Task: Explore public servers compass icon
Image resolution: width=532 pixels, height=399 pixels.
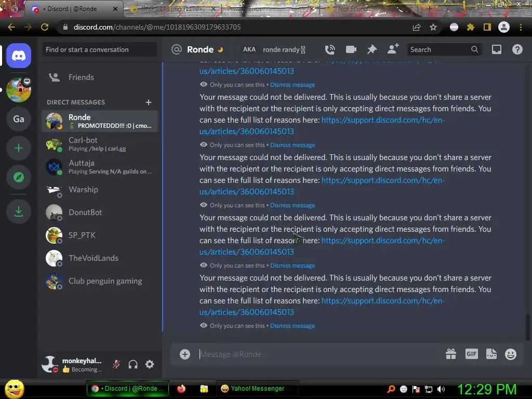Action: [x=19, y=177]
